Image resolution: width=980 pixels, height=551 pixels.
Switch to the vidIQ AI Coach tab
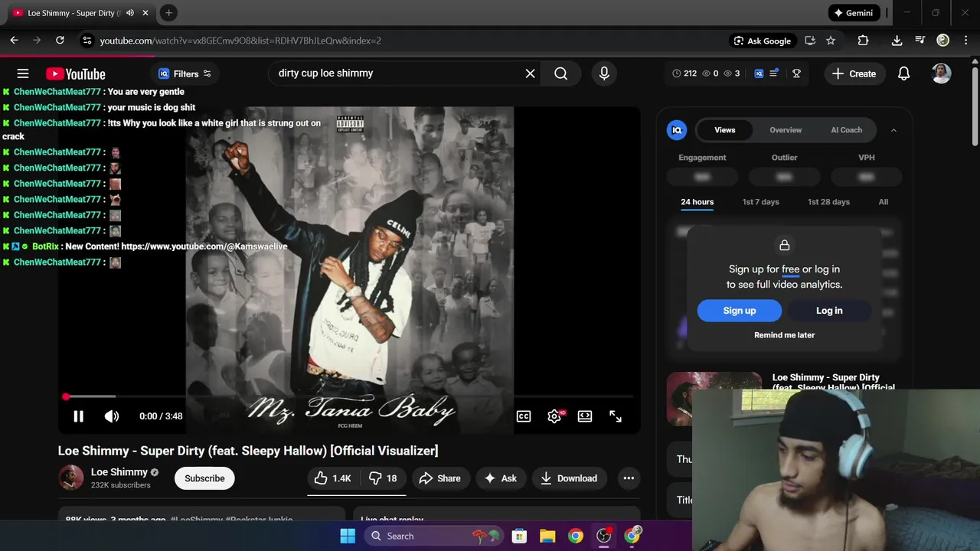coord(847,130)
